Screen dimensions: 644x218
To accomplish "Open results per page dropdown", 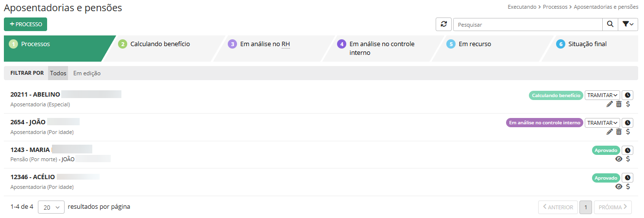I will 51,207.
